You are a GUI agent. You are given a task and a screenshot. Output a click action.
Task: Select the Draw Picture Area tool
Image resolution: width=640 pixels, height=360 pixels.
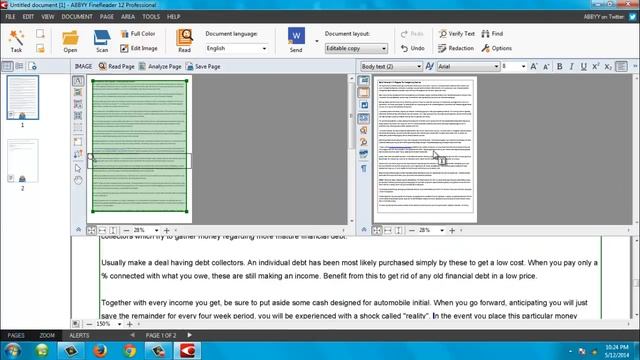78,92
